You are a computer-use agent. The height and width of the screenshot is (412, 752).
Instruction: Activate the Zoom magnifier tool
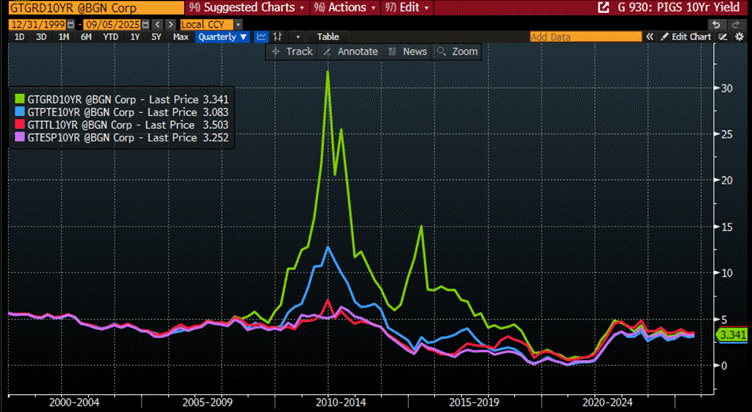457,52
